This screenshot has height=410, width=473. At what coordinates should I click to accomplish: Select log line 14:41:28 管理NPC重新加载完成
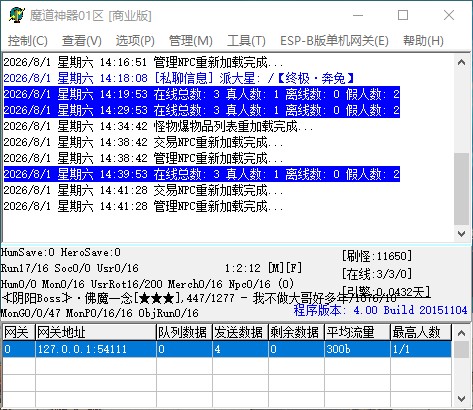coord(143,206)
